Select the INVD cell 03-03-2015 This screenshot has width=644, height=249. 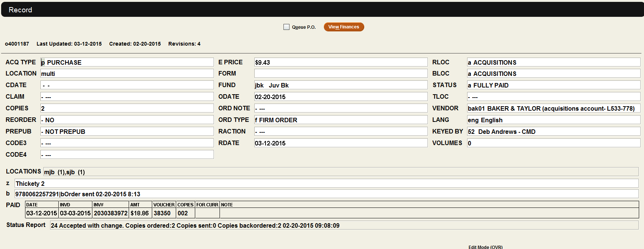[76, 213]
